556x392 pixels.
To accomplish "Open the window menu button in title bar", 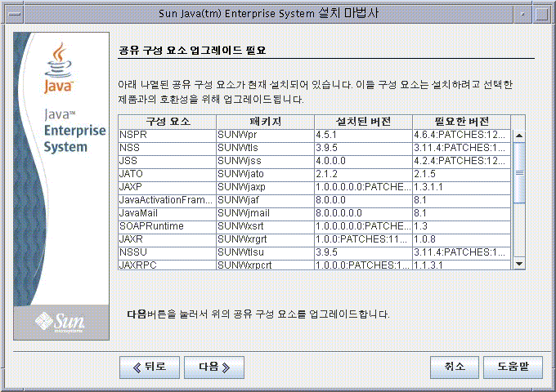I will point(14,14).
